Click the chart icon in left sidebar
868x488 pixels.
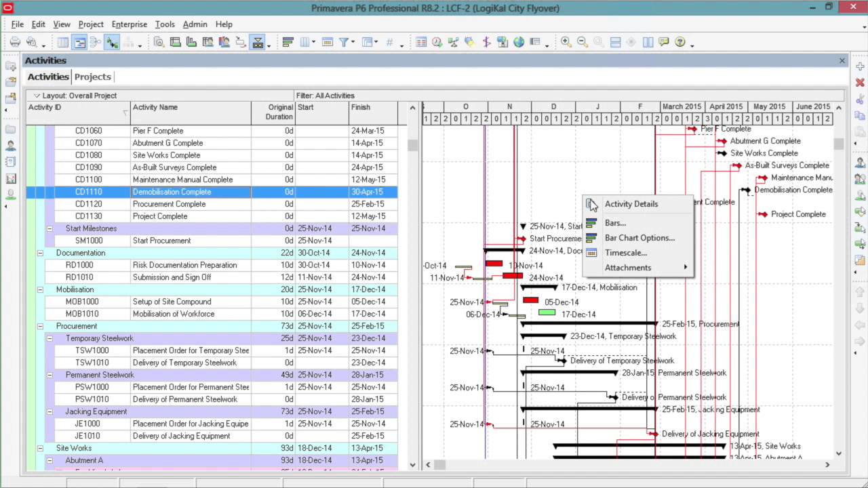click(11, 179)
